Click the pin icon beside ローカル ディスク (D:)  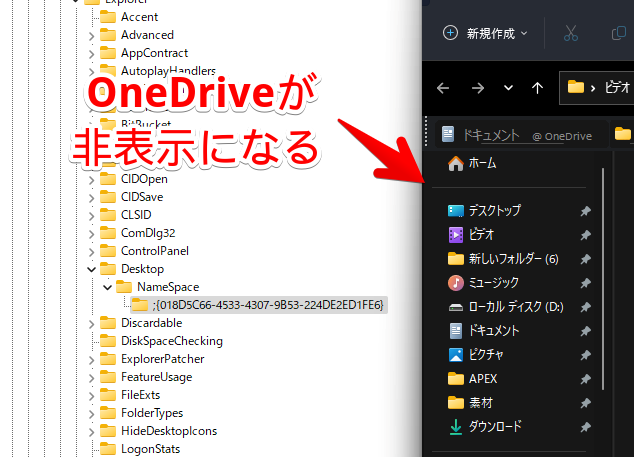pos(585,307)
